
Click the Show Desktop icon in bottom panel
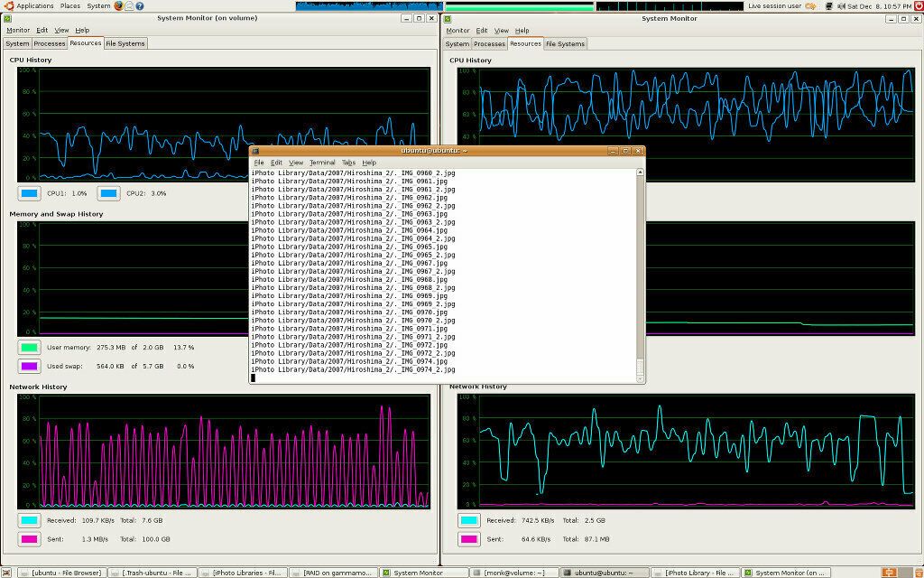pos(7,573)
